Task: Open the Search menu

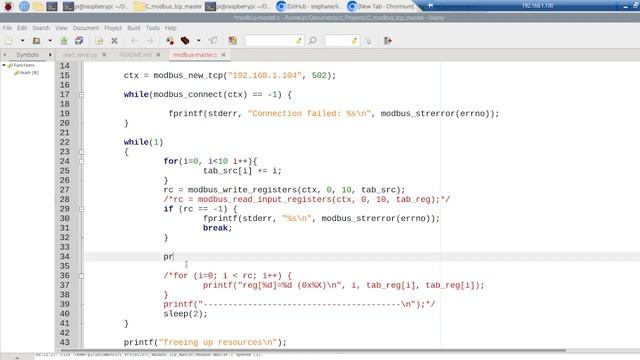Action: [x=41, y=28]
